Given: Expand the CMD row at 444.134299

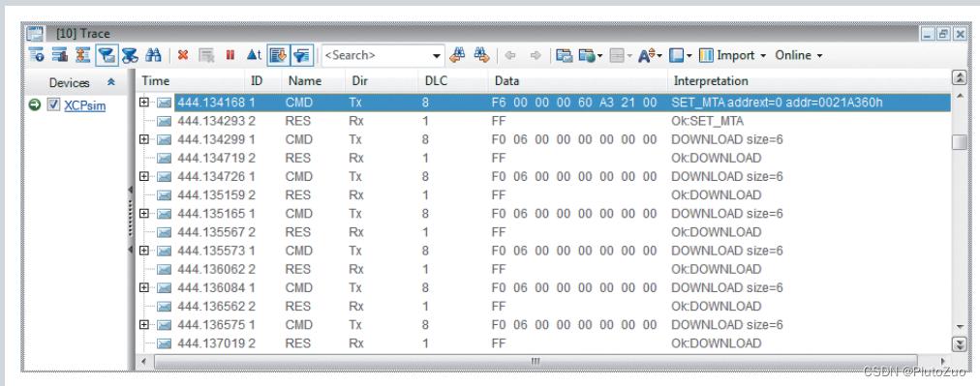Looking at the screenshot, I should click(144, 139).
